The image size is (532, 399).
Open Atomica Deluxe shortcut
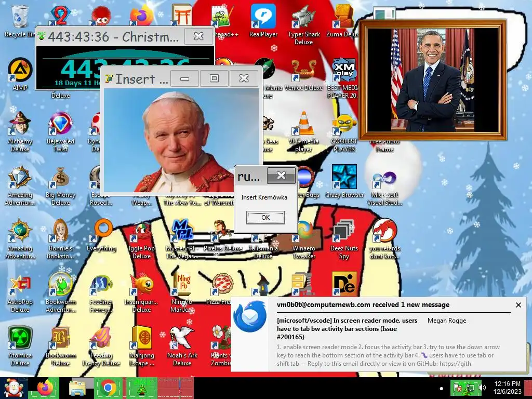pos(20,346)
